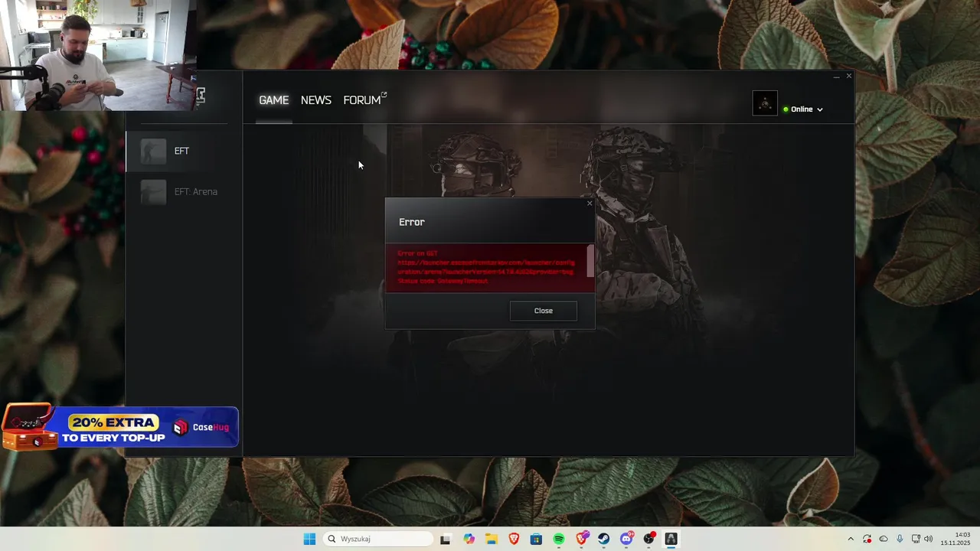Open Discord from the taskbar

pyautogui.click(x=627, y=539)
